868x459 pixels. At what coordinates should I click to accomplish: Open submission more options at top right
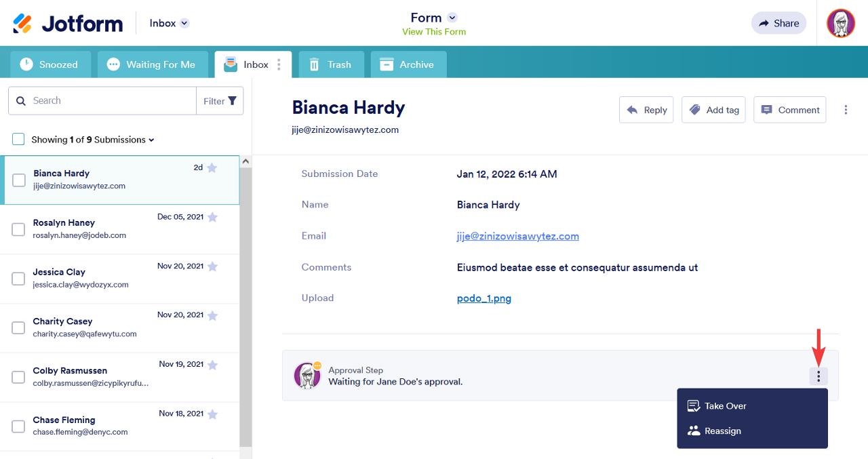pos(846,110)
